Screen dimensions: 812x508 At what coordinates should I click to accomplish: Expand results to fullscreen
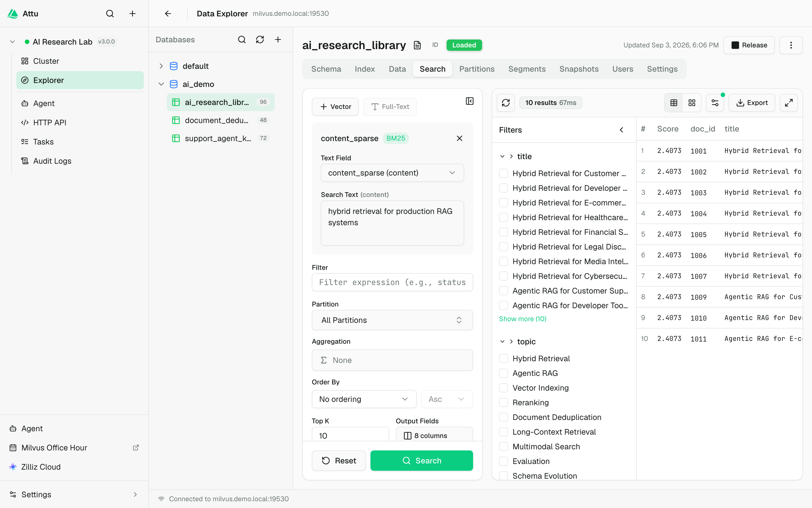(x=789, y=103)
